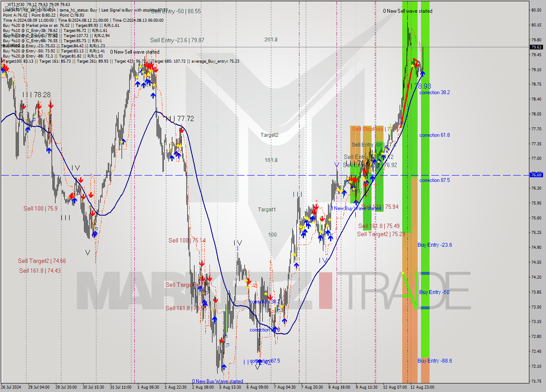The width and height of the screenshot is (546, 392).
Task: Select the 'Sell 161.8 | 75.49' label
Action: [x=379, y=226]
